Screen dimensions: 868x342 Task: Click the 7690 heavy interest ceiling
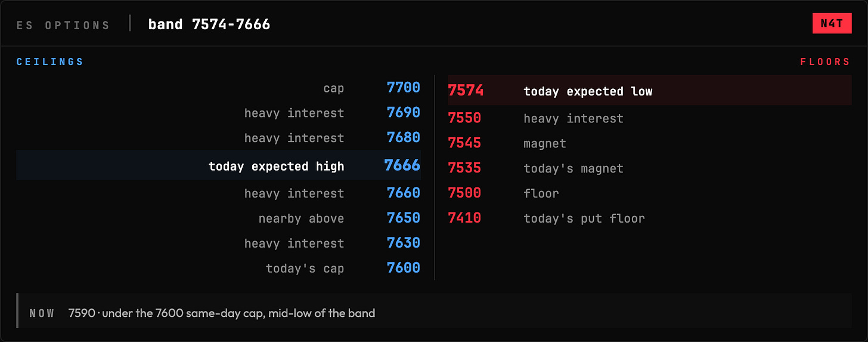(219, 113)
